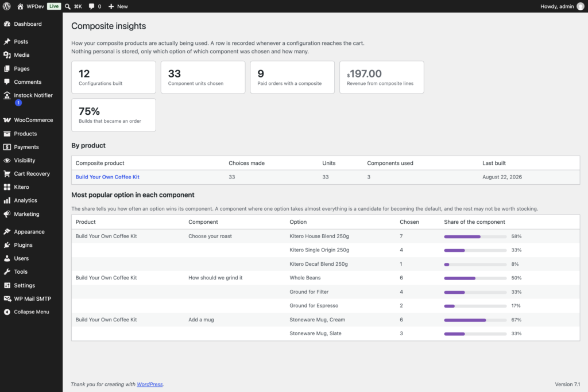Open the Settings menu item
This screenshot has width=588, height=392.
tap(31, 286)
